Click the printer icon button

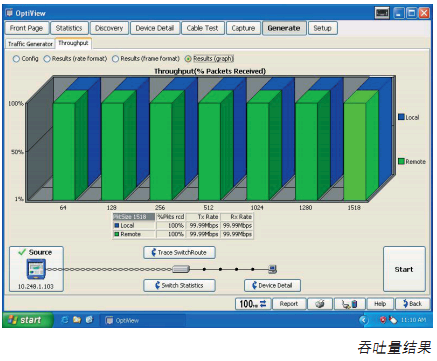320,304
